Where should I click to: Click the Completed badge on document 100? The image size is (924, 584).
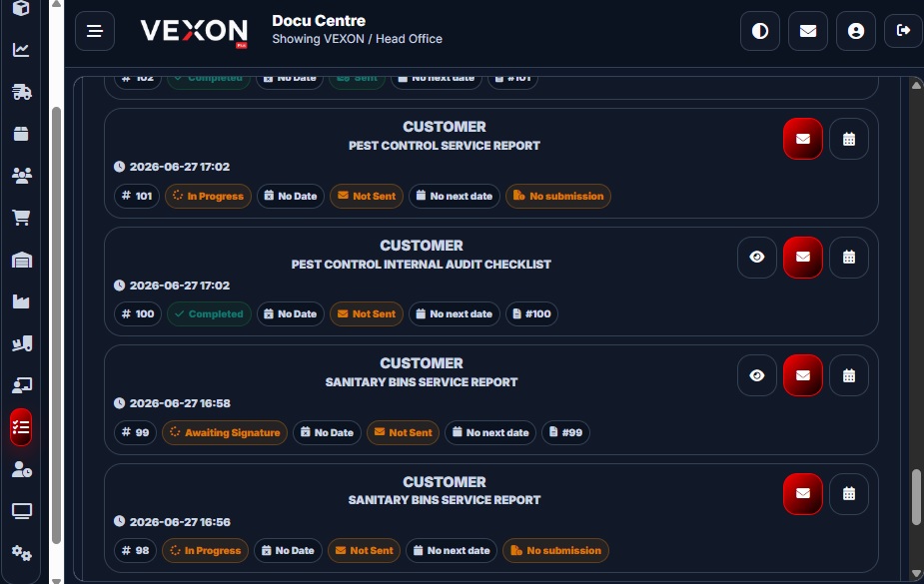[x=209, y=313]
